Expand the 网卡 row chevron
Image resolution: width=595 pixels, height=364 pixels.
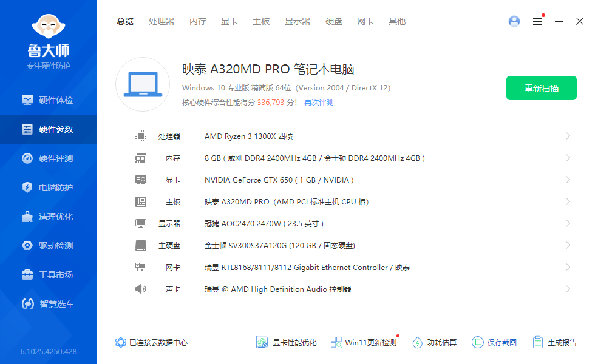(568, 268)
